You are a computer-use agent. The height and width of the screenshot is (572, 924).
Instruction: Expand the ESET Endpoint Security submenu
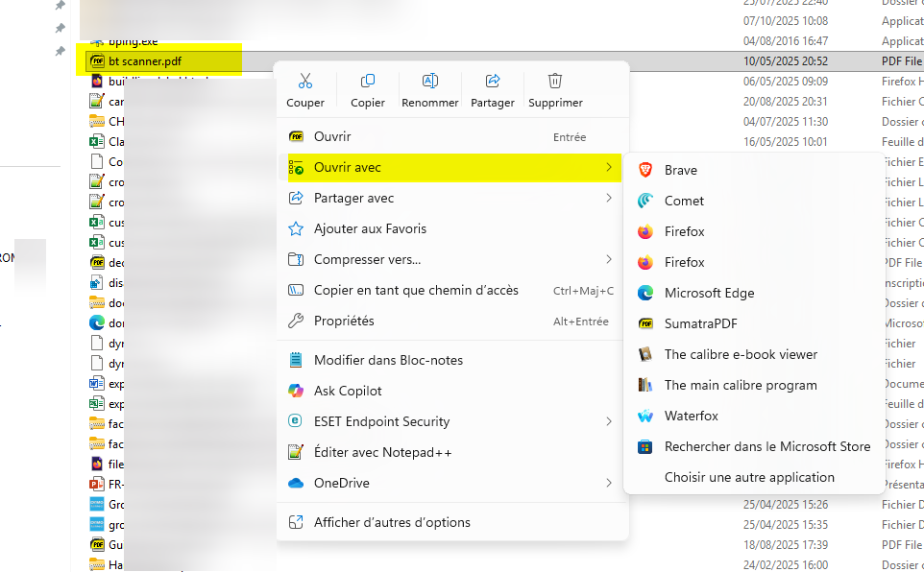pyautogui.click(x=609, y=421)
